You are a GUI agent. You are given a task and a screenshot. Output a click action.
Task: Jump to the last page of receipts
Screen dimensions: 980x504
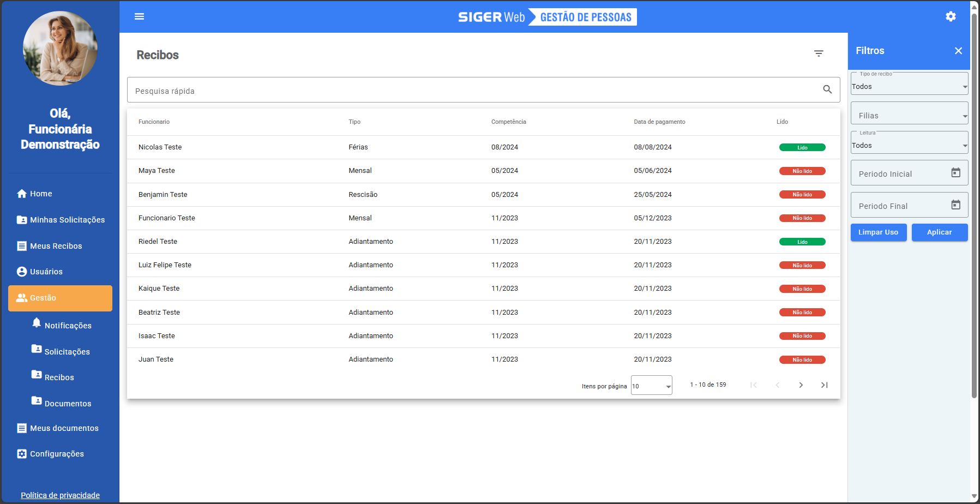pos(825,385)
